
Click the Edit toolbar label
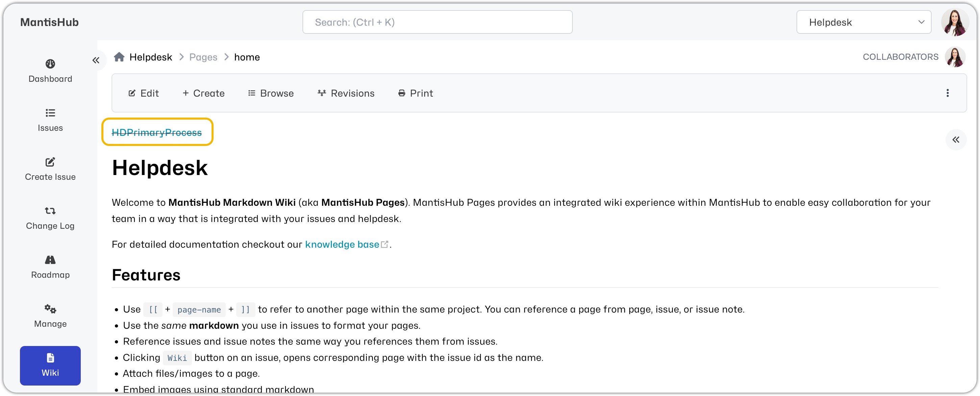[149, 93]
